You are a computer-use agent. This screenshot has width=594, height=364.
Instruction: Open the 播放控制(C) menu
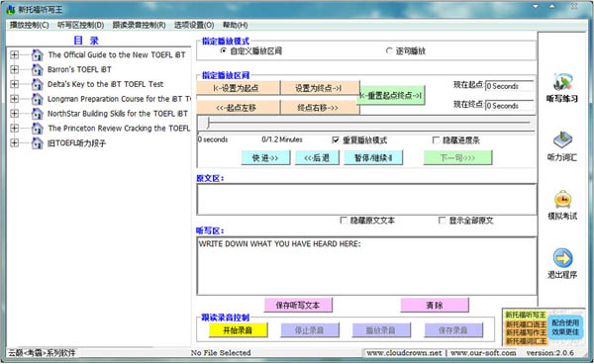coord(29,25)
